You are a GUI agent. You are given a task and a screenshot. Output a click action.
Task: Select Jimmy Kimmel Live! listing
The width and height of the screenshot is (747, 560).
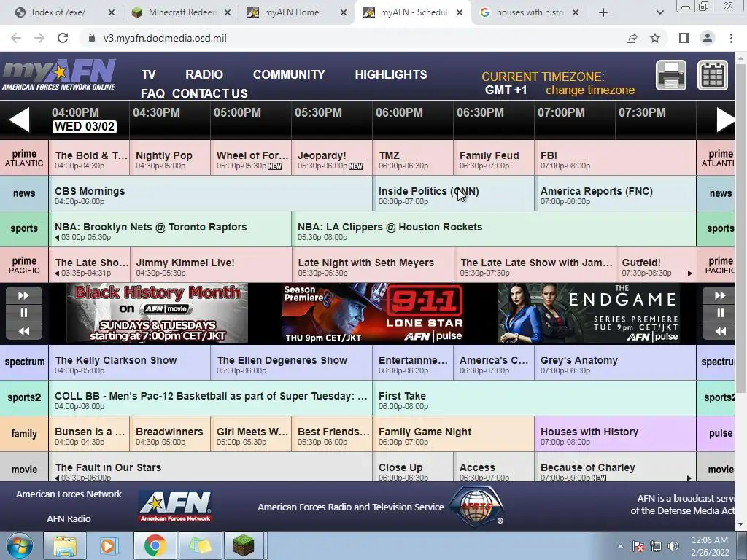(x=211, y=265)
